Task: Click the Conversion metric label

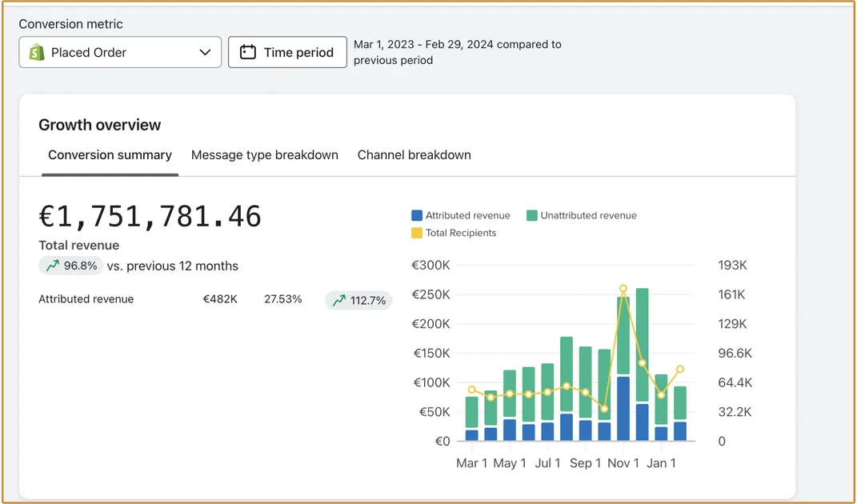Action: click(71, 24)
